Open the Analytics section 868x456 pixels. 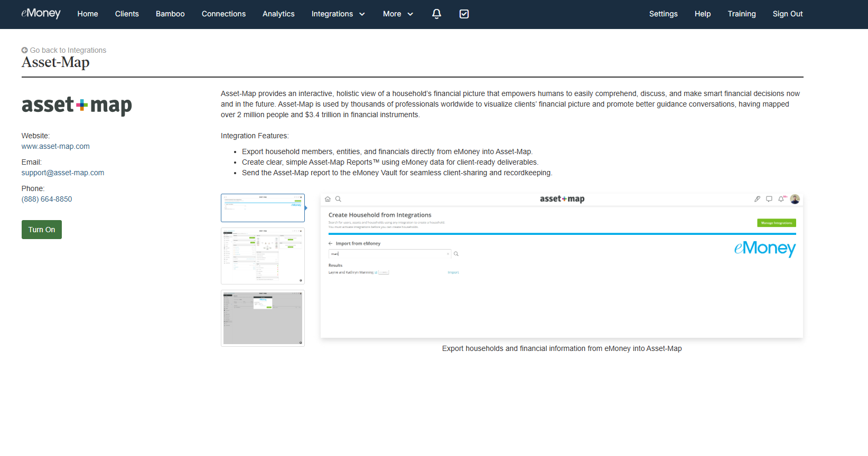(278, 14)
